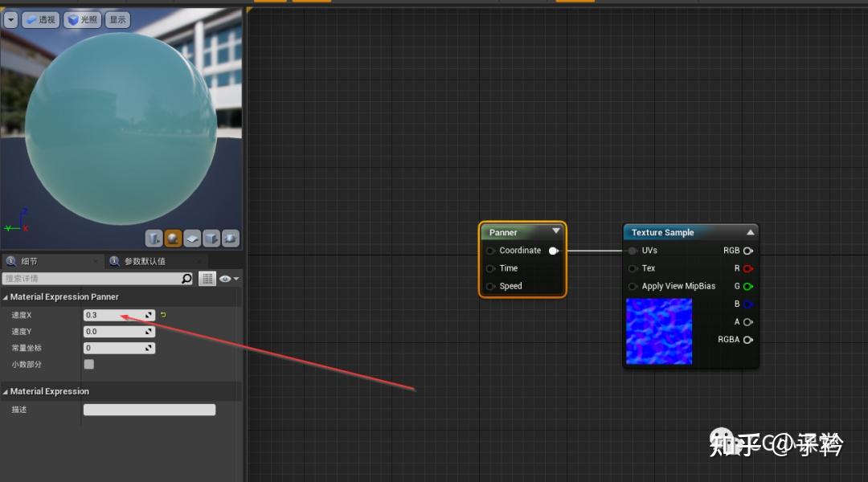Viewport: 868px width, 482px height.
Task: Enable the 小数部分 checkbox
Action: pos(88,364)
